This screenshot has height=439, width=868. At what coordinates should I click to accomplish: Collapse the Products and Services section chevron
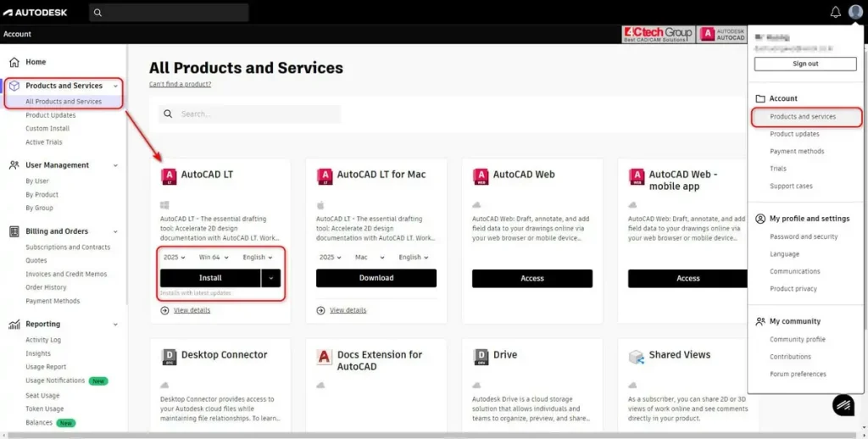(x=115, y=86)
